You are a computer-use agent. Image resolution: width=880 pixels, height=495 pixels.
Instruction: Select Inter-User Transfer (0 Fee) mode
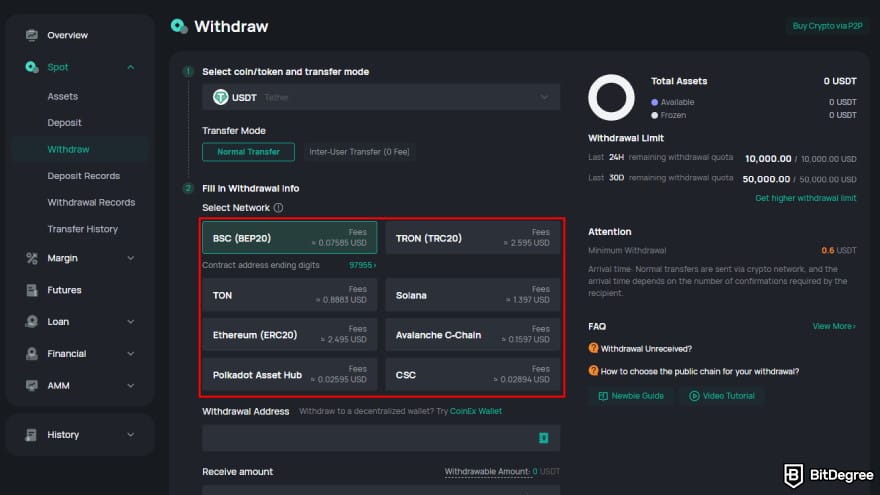coord(359,152)
